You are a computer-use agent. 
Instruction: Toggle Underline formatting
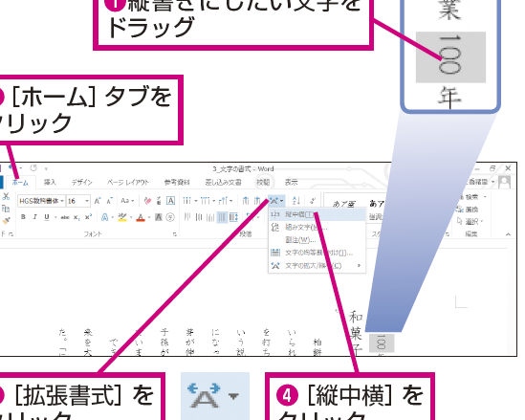pos(47,217)
